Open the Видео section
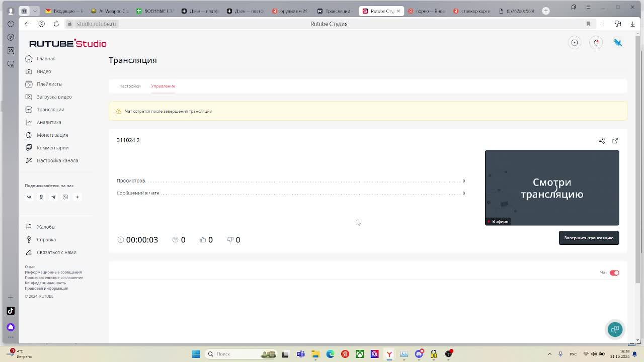This screenshot has height=362, width=644. click(38, 71)
